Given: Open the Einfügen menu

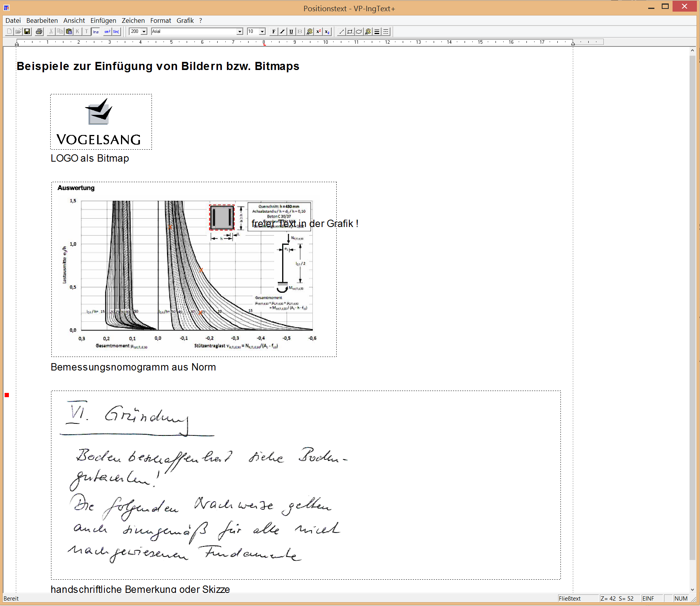Looking at the screenshot, I should click(103, 20).
